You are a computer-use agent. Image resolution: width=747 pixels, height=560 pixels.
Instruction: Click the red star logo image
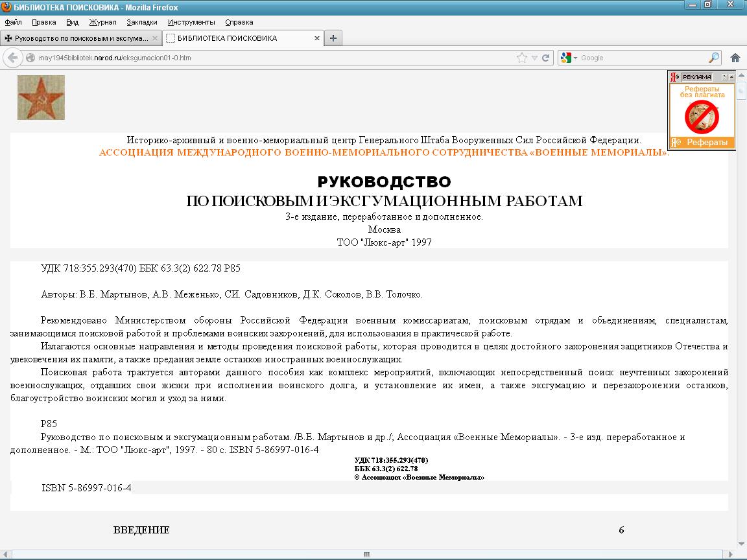(x=41, y=97)
